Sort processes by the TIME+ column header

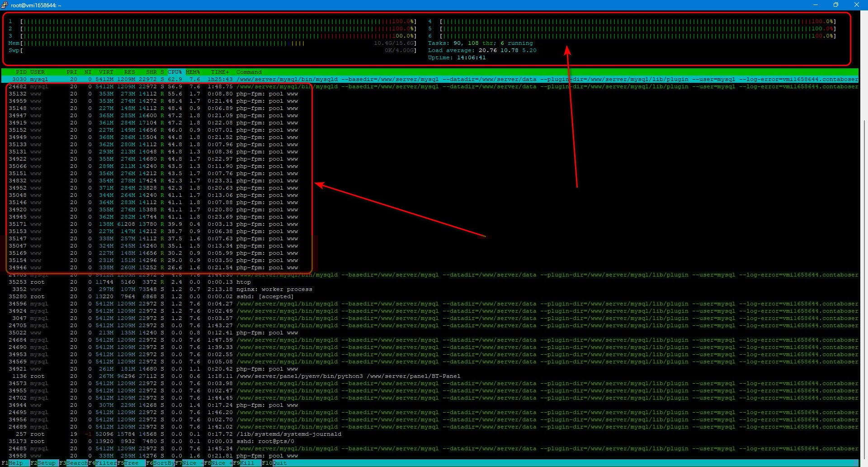tap(220, 72)
